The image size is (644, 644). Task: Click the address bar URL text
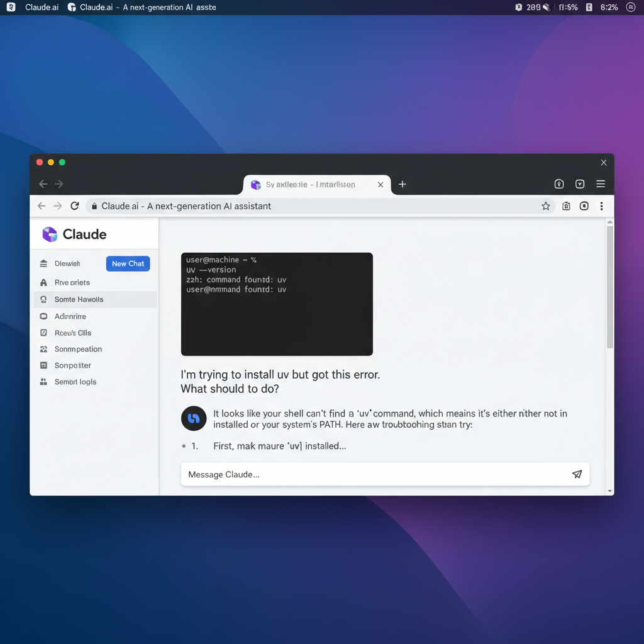tap(186, 206)
